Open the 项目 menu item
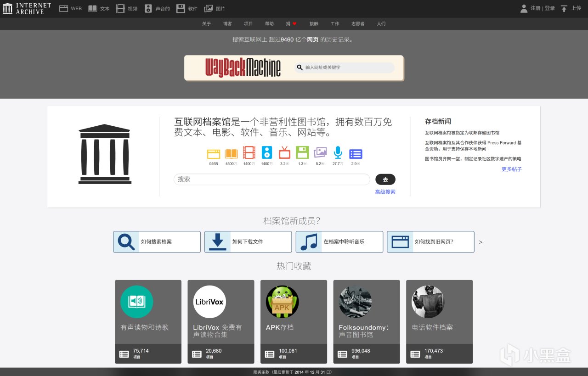Viewport: 588px width, 376px height. click(x=249, y=24)
